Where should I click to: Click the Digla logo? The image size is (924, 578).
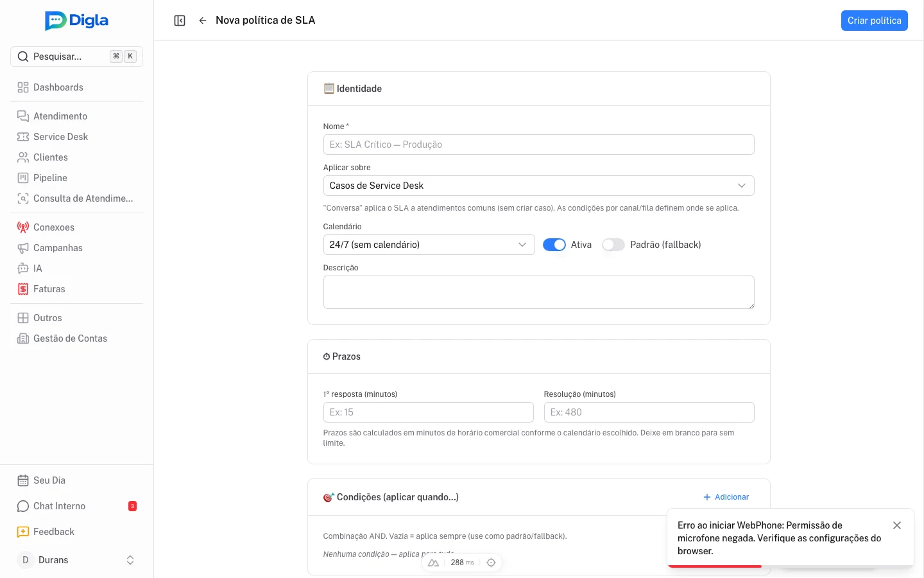(76, 21)
